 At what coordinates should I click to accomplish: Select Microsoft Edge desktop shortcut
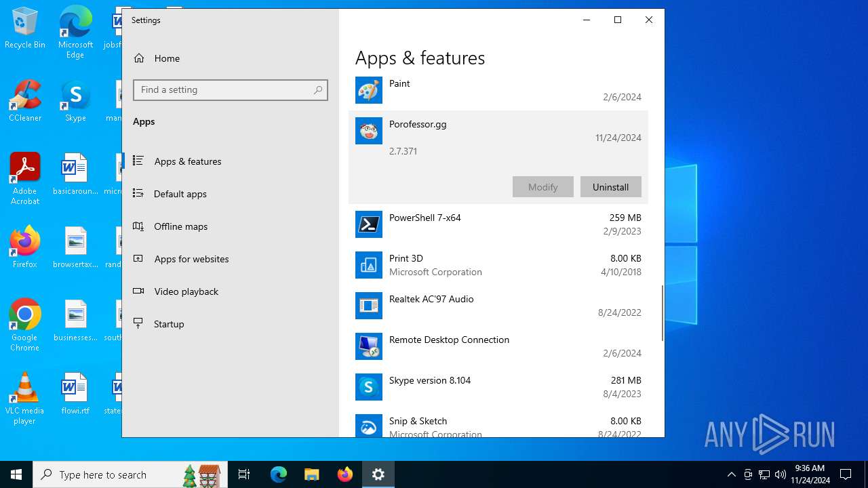tap(75, 33)
